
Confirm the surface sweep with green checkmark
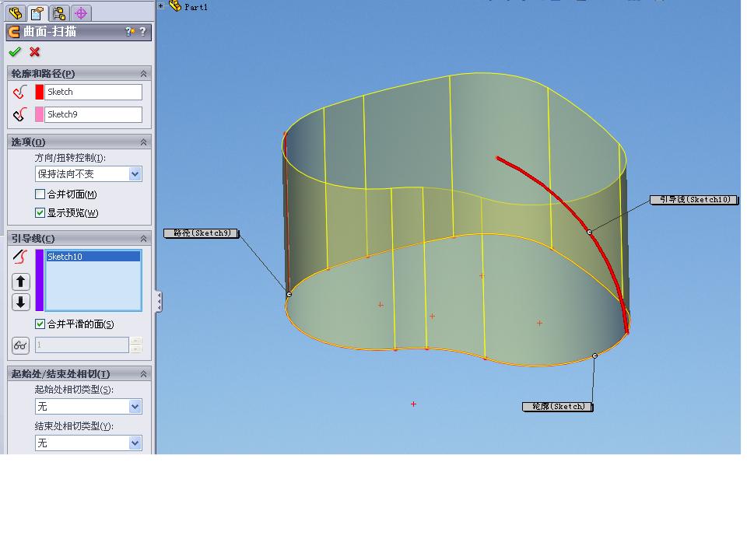point(15,51)
